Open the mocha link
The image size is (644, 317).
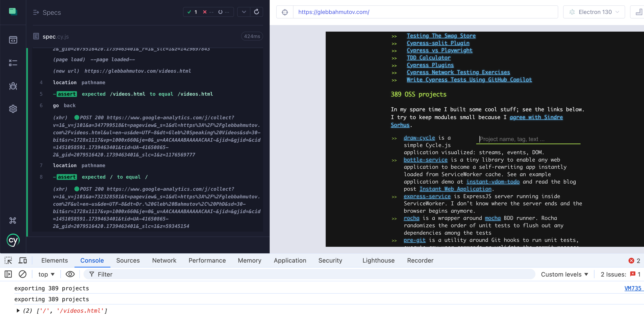493,218
